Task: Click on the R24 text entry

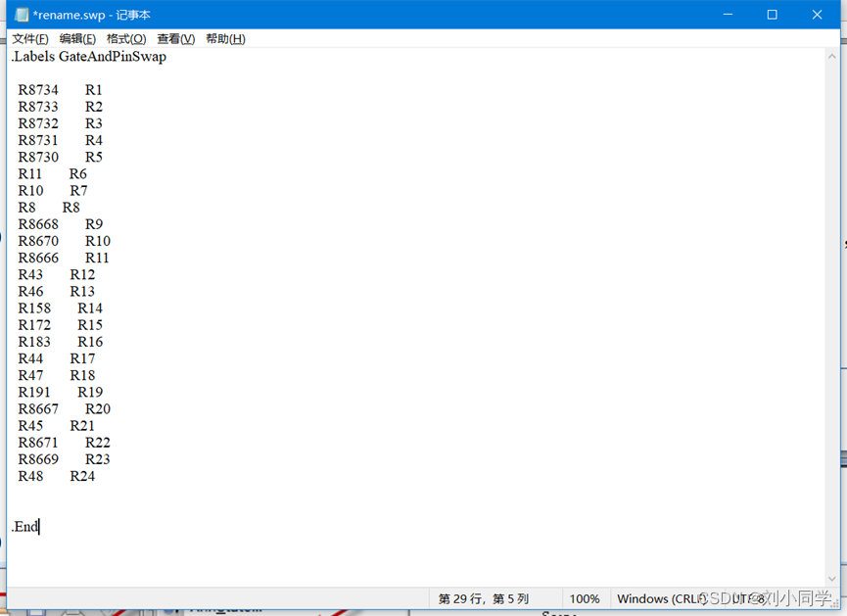Action: pos(82,477)
